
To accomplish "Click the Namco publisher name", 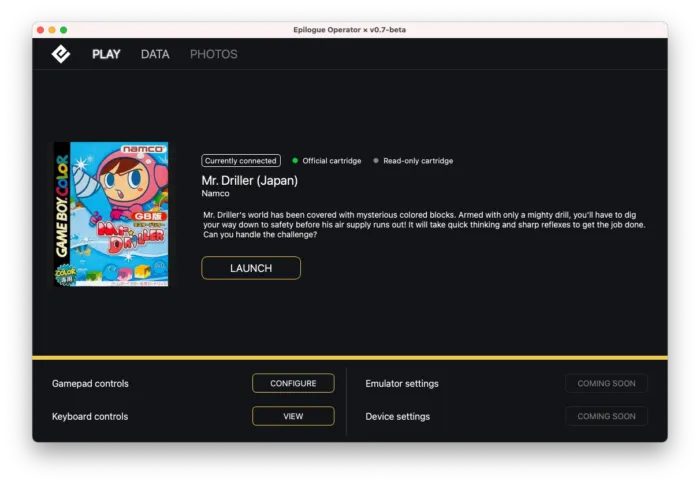I will click(215, 194).
